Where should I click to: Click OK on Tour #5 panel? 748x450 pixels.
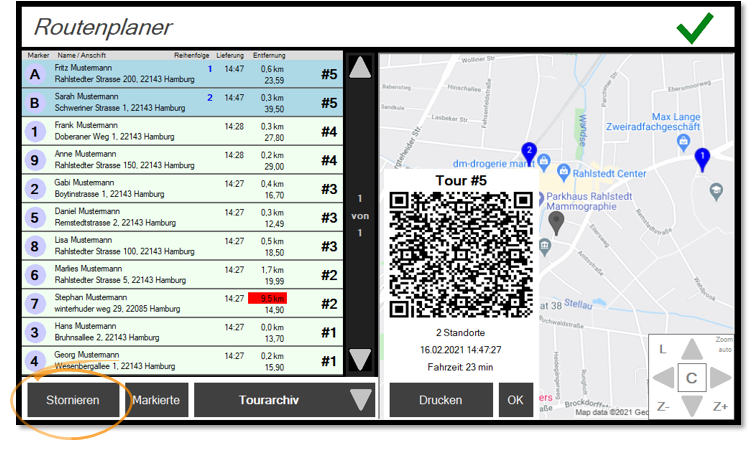coord(516,400)
